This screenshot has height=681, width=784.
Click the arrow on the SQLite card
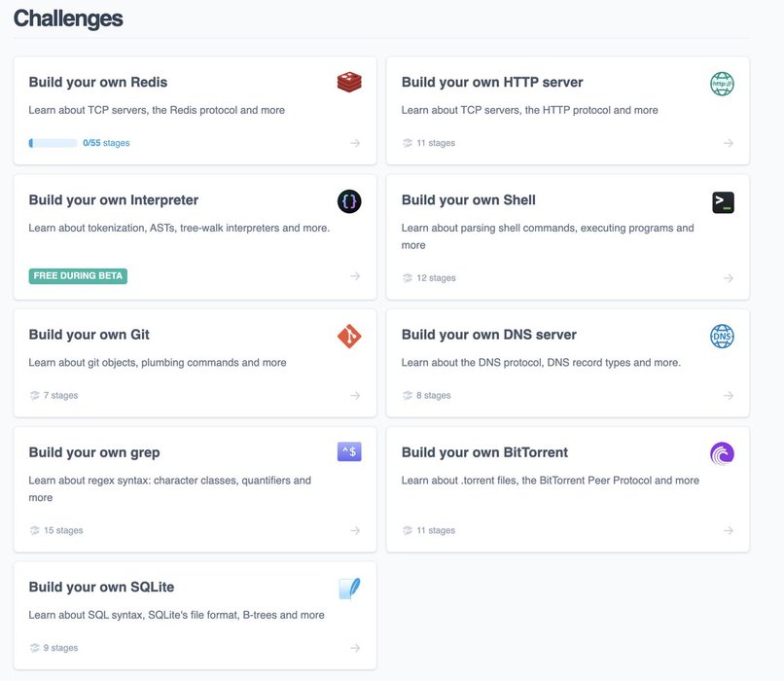coord(355,648)
